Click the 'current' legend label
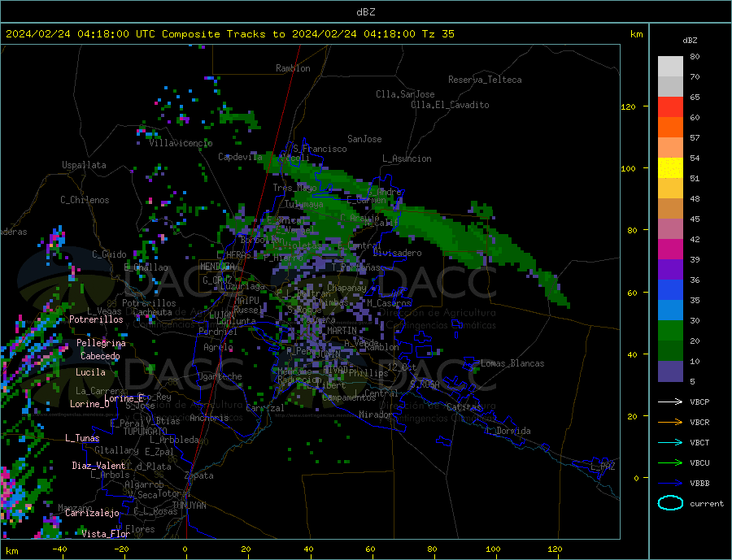Screen dimensions: 732x560 tap(707, 504)
